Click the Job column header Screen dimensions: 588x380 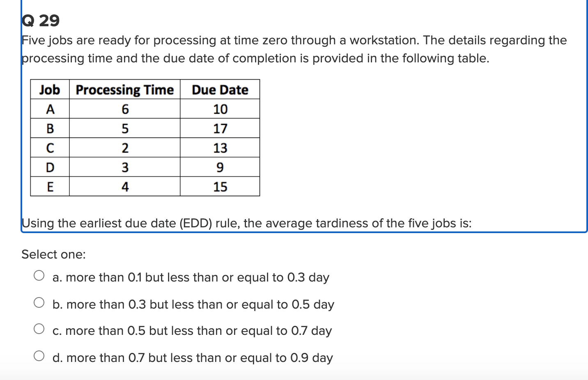coord(49,89)
